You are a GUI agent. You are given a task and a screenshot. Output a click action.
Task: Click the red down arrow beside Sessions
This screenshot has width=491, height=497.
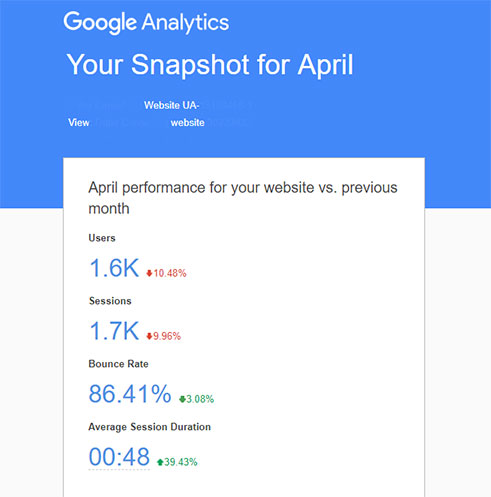click(x=149, y=336)
